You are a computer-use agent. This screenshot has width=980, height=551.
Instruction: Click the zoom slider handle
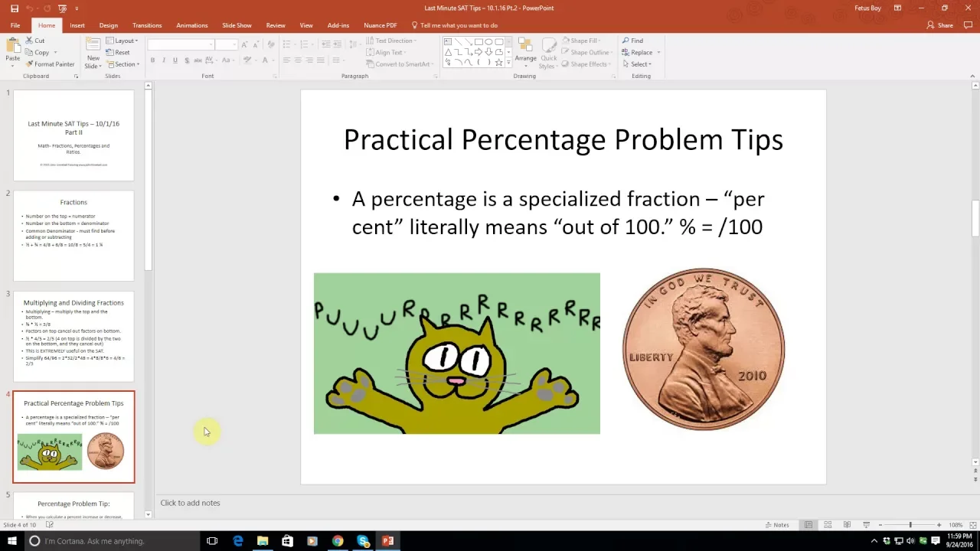910,525
